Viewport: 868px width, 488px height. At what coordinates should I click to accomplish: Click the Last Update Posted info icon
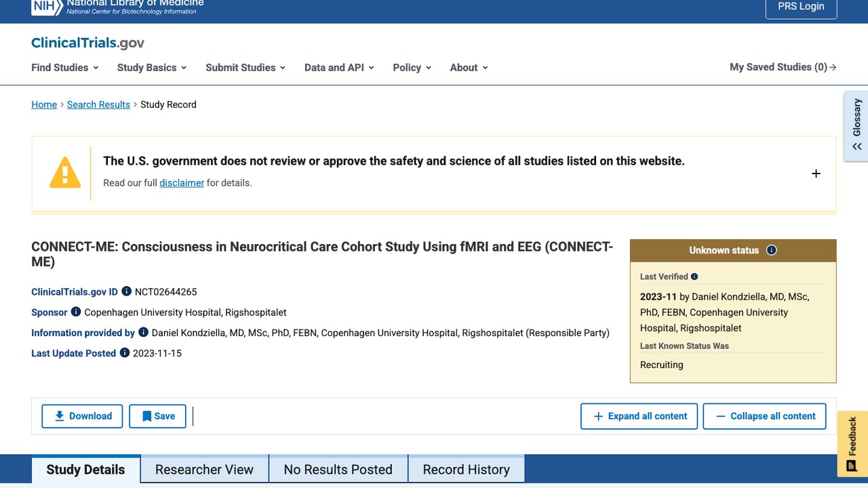[125, 352]
